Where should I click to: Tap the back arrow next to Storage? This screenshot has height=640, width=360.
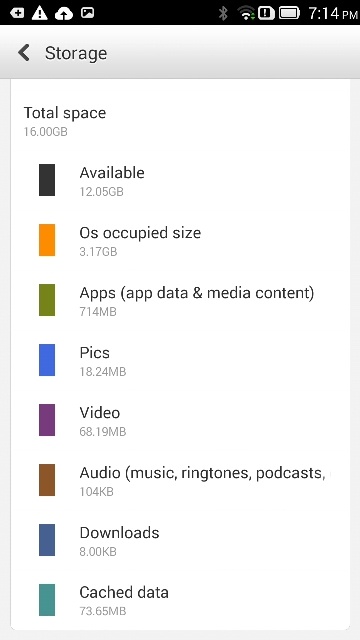pyautogui.click(x=24, y=53)
